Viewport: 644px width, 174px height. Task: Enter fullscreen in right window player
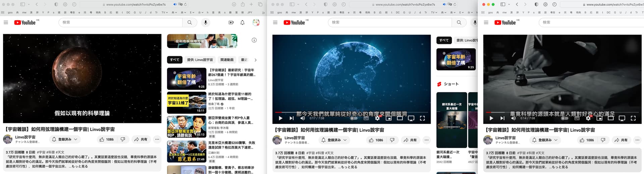click(x=633, y=118)
